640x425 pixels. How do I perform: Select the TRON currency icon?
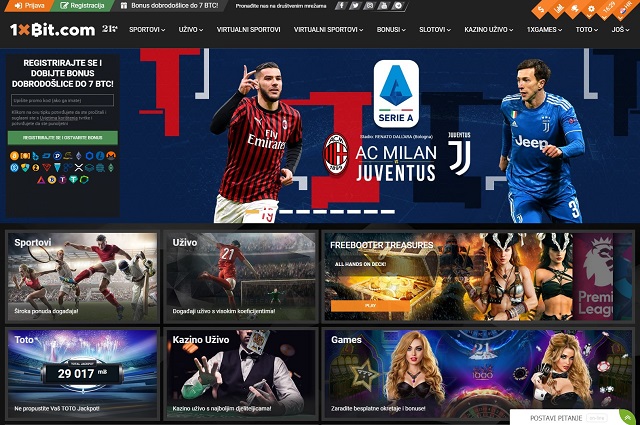pos(47,167)
